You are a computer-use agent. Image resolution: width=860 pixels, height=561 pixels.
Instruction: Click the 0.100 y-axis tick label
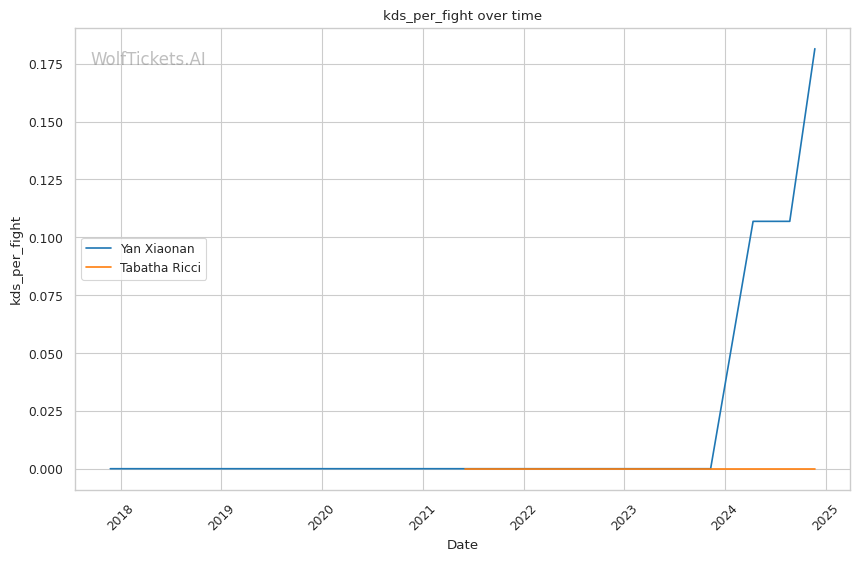(x=45, y=238)
